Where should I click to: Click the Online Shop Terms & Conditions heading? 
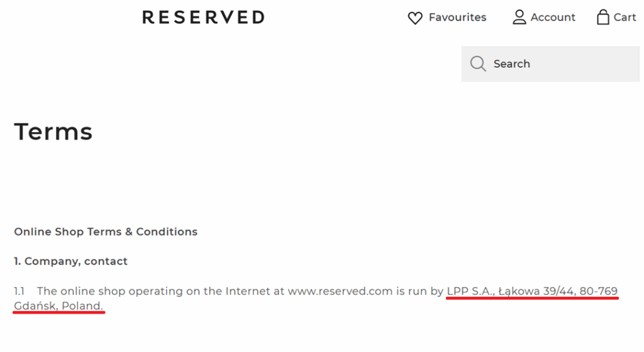tap(106, 231)
